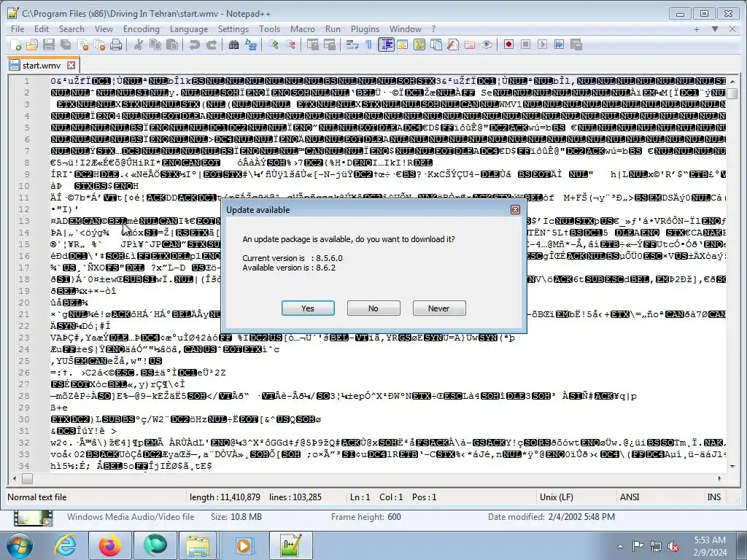The width and height of the screenshot is (747, 560).
Task: Open Internet Explorer from the taskbar
Action: 65,545
